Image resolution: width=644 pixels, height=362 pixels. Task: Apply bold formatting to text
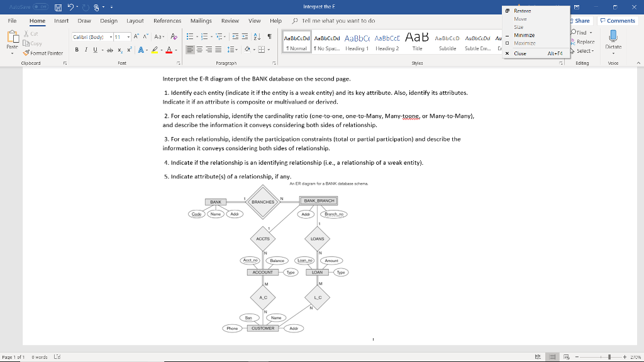(77, 49)
